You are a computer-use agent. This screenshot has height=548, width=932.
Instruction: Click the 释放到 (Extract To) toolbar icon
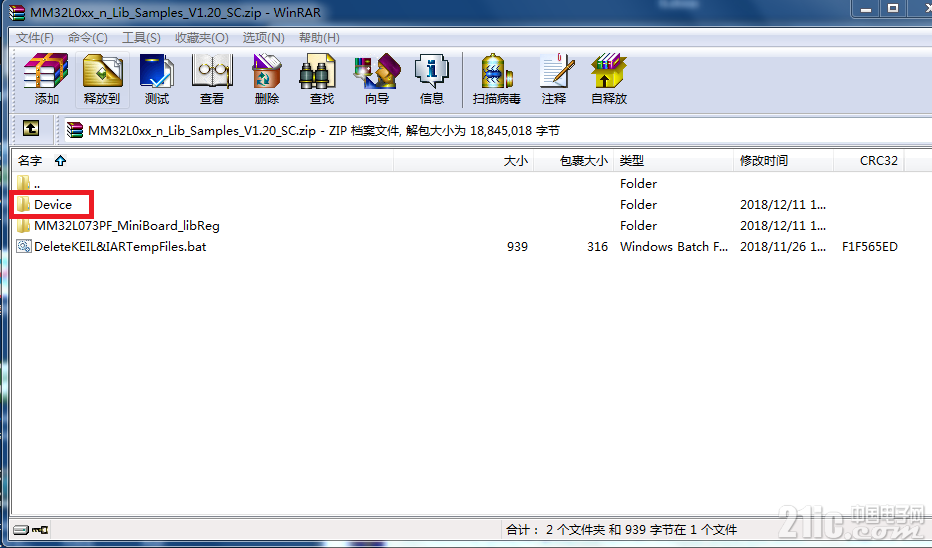102,78
